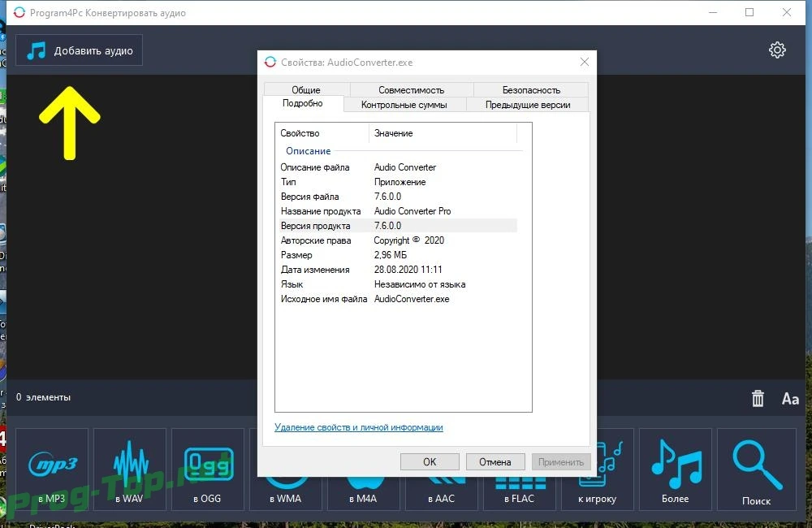Click the 28.08.2020 11:11 date value
Image resolution: width=812 pixels, height=528 pixels.
408,270
